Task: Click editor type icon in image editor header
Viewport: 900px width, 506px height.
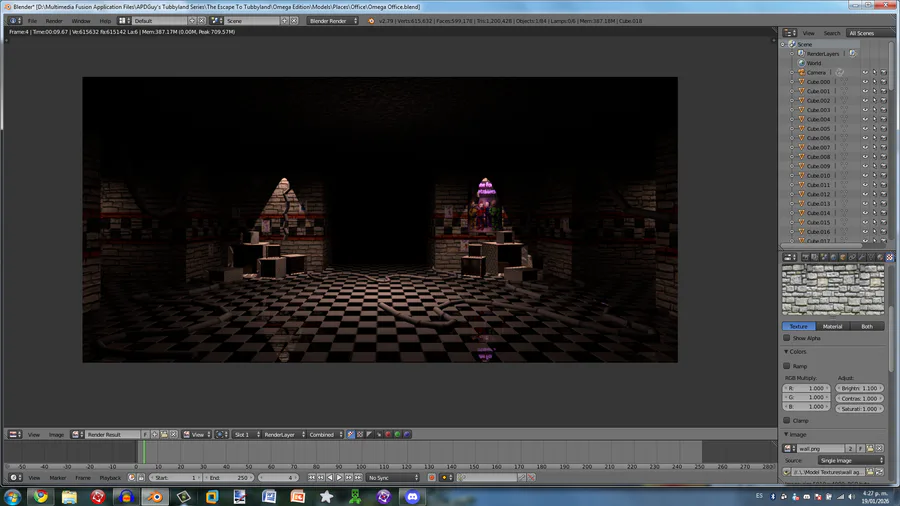Action: 14,435
